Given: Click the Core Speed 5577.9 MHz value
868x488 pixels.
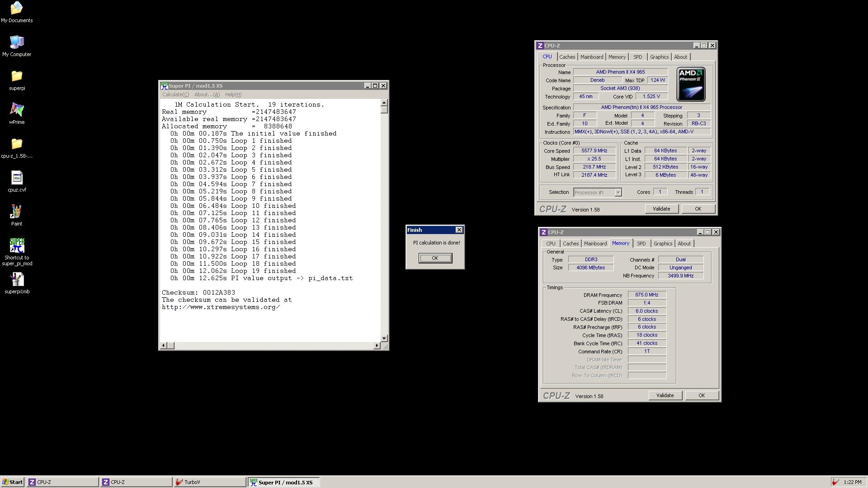Looking at the screenshot, I should point(594,151).
